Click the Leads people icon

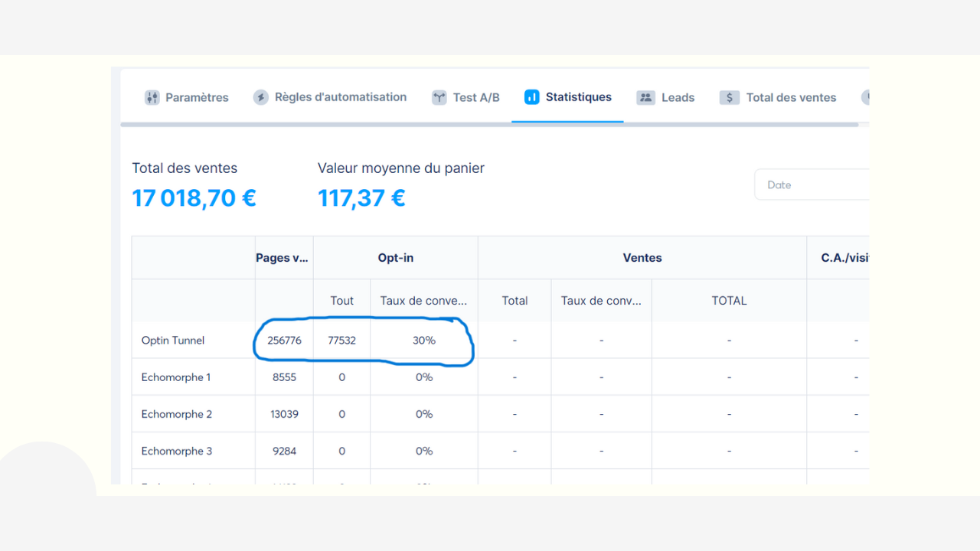pos(645,97)
